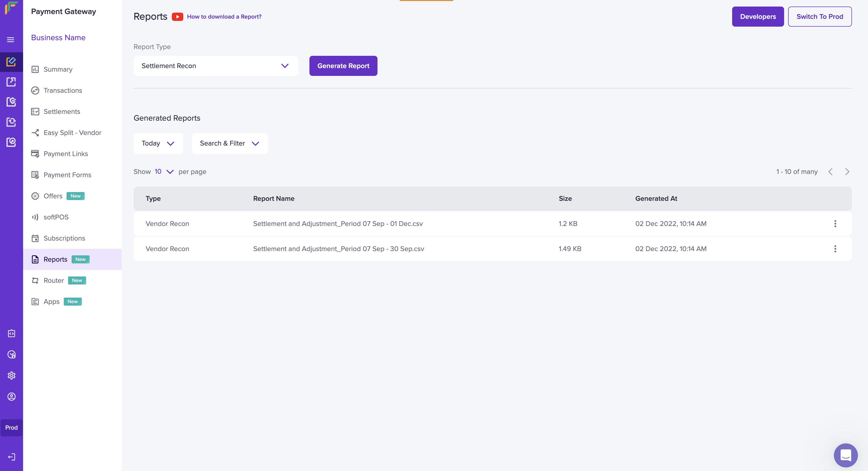Select Settlements from the sidebar menu
Image resolution: width=868 pixels, height=471 pixels.
click(62, 112)
